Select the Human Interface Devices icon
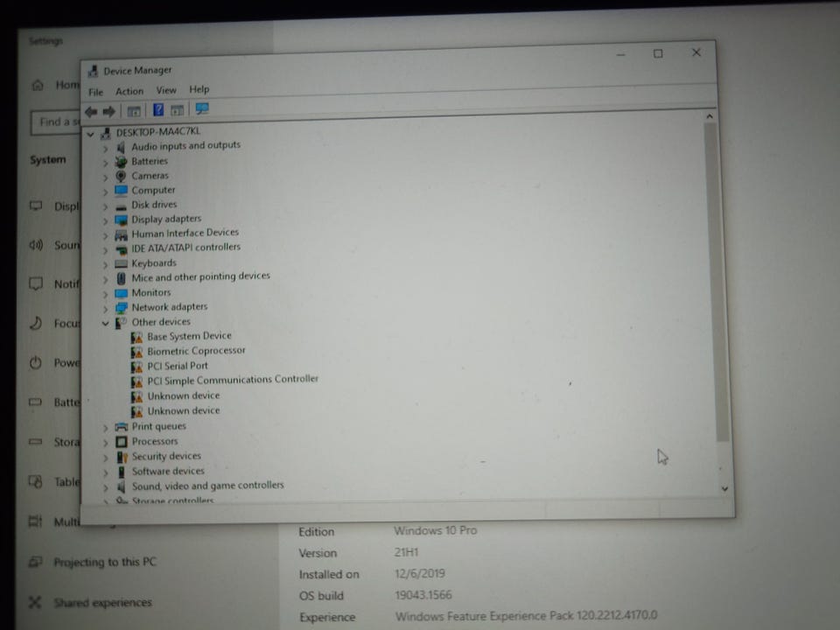This screenshot has width=840, height=630. [121, 234]
